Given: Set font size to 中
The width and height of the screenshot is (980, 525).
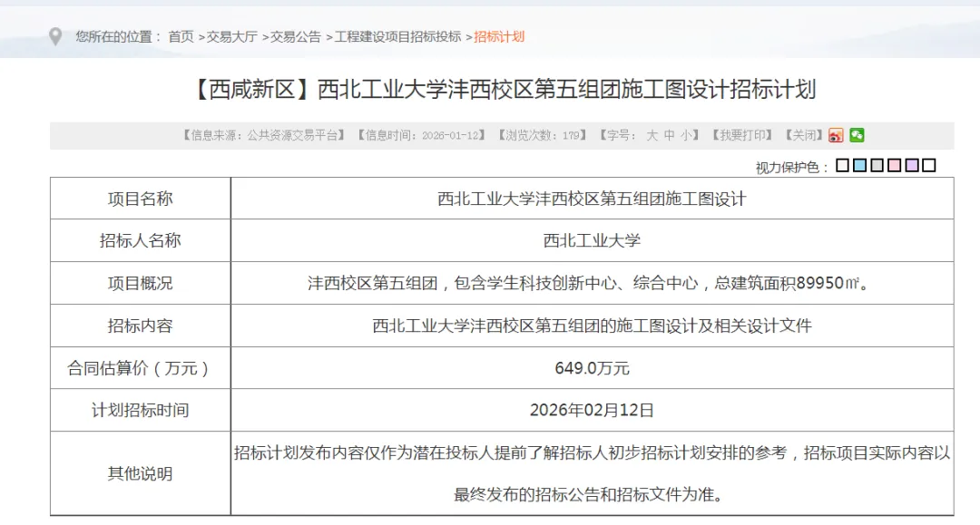Looking at the screenshot, I should tap(670, 135).
